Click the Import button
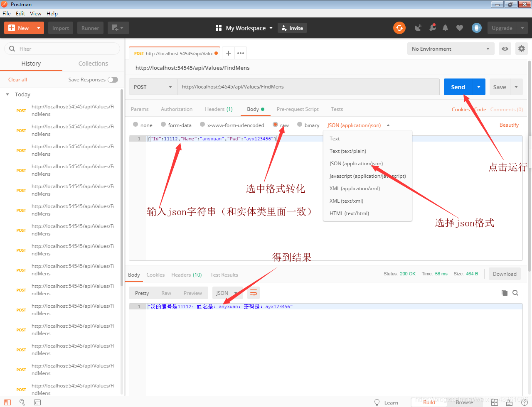 tap(61, 28)
